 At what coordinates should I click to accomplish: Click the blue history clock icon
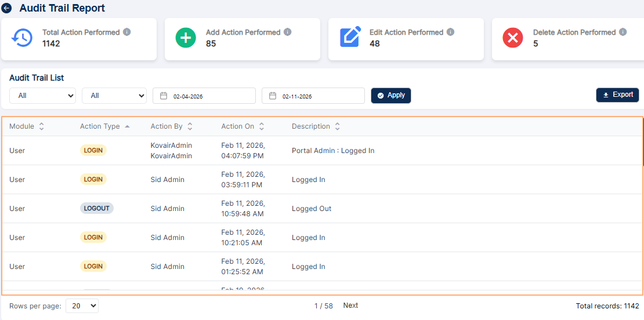coord(22,38)
